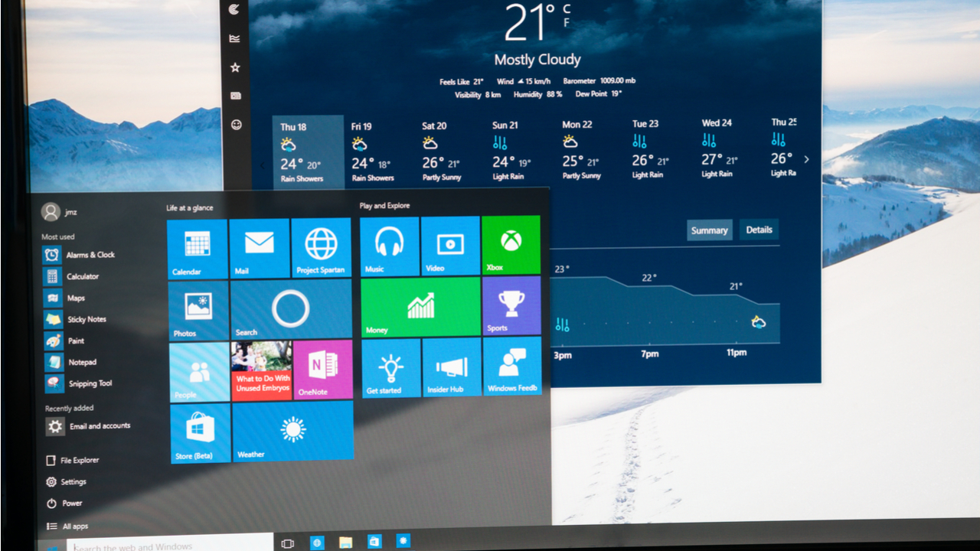Click the Task View taskbar icon
The width and height of the screenshot is (980, 551).
288,543
